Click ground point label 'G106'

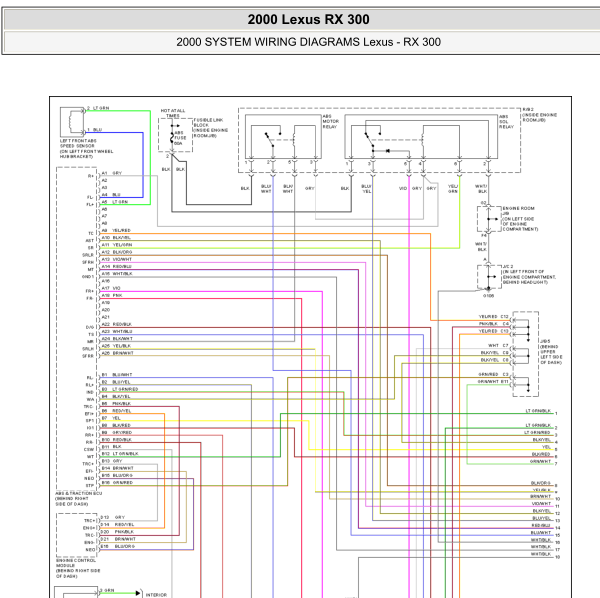tap(488, 296)
